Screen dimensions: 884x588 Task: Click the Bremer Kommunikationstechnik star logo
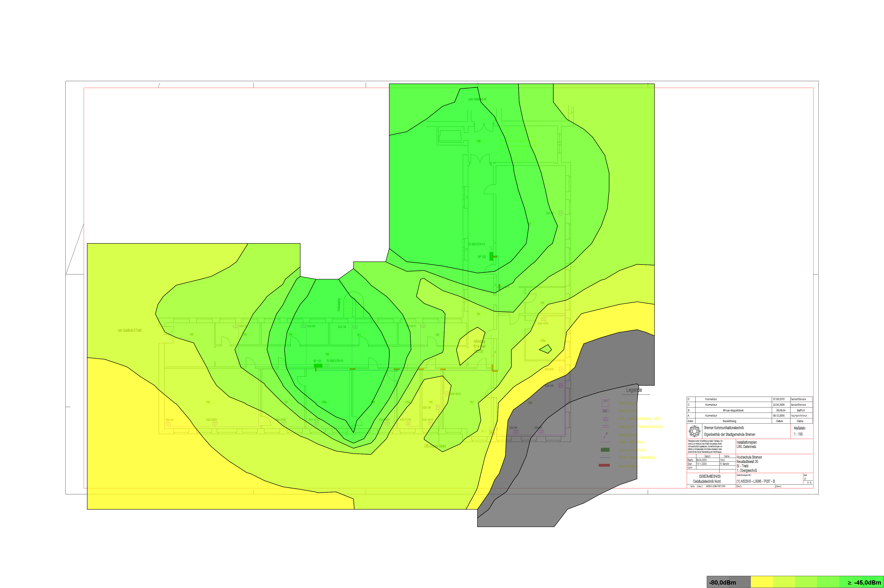coord(694,431)
